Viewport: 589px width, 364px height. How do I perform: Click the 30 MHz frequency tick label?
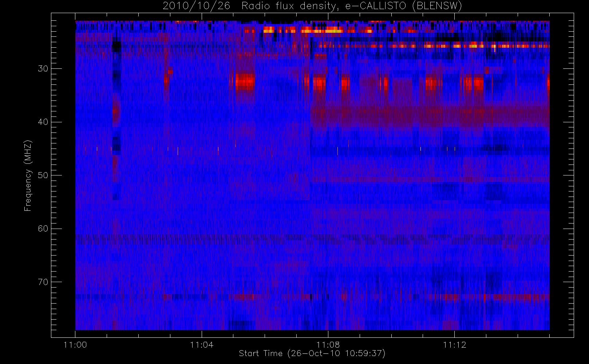pos(43,69)
